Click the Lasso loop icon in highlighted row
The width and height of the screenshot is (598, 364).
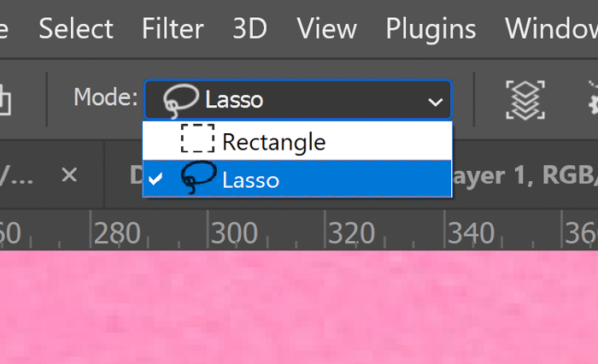coord(198,179)
